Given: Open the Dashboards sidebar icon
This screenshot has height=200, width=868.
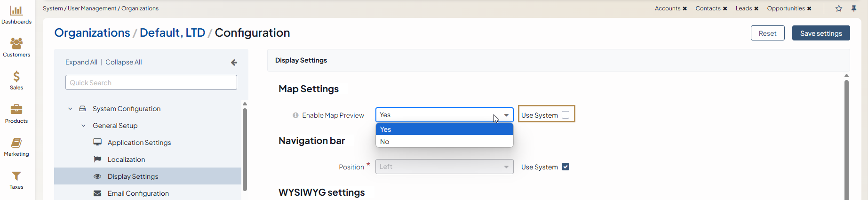Looking at the screenshot, I should [x=16, y=11].
